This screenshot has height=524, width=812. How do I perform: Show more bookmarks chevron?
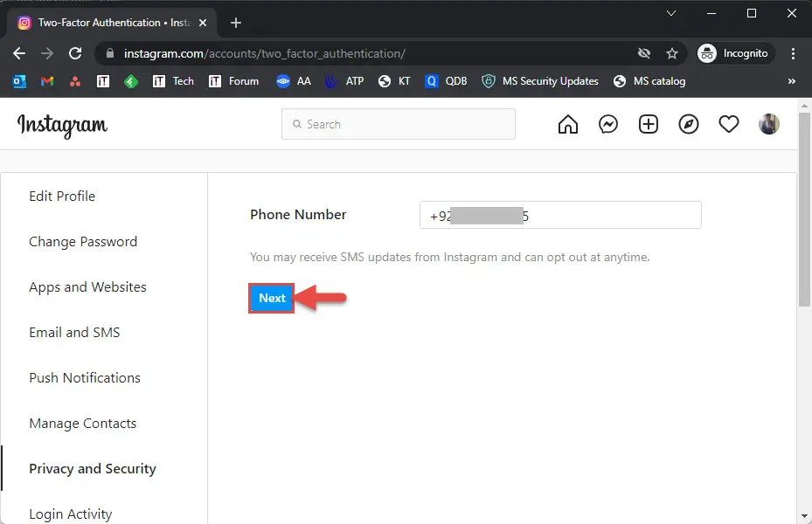click(791, 81)
